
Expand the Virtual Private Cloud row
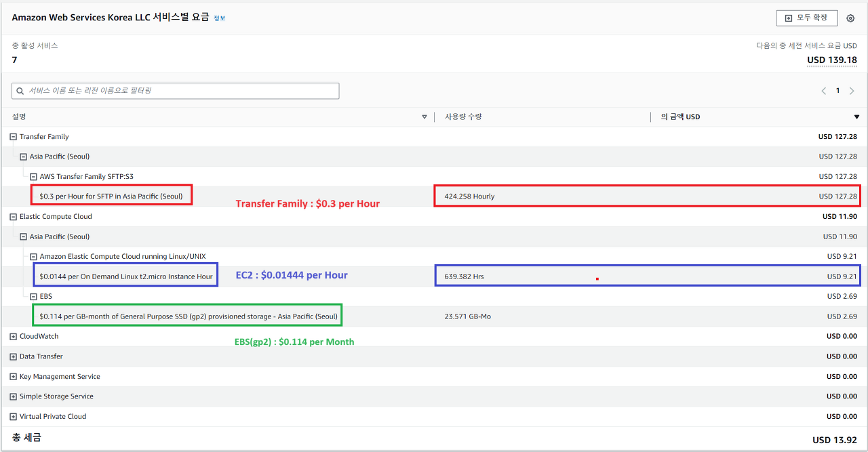(14, 417)
